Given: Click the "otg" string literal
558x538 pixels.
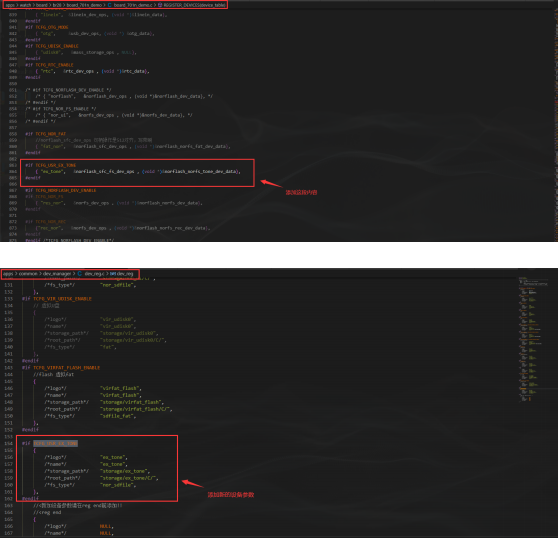Looking at the screenshot, I should point(48,33).
